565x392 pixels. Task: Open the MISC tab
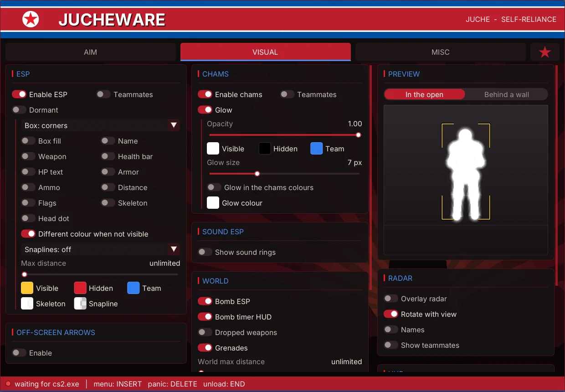[x=440, y=52]
